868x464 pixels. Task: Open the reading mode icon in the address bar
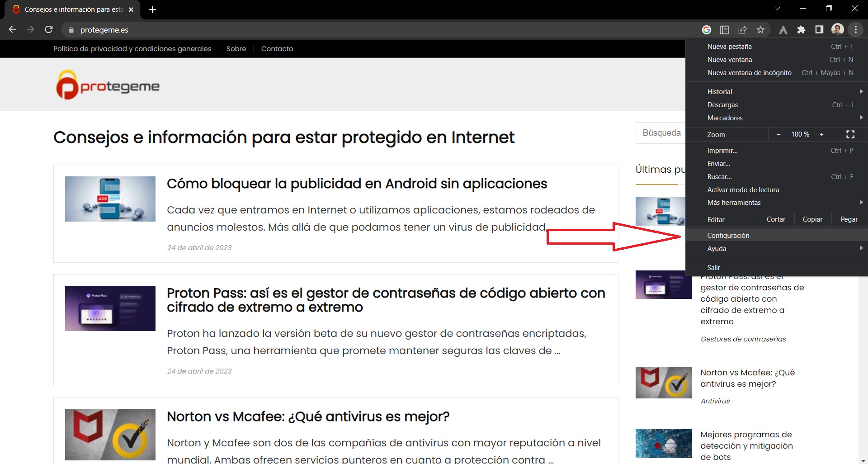(x=725, y=30)
